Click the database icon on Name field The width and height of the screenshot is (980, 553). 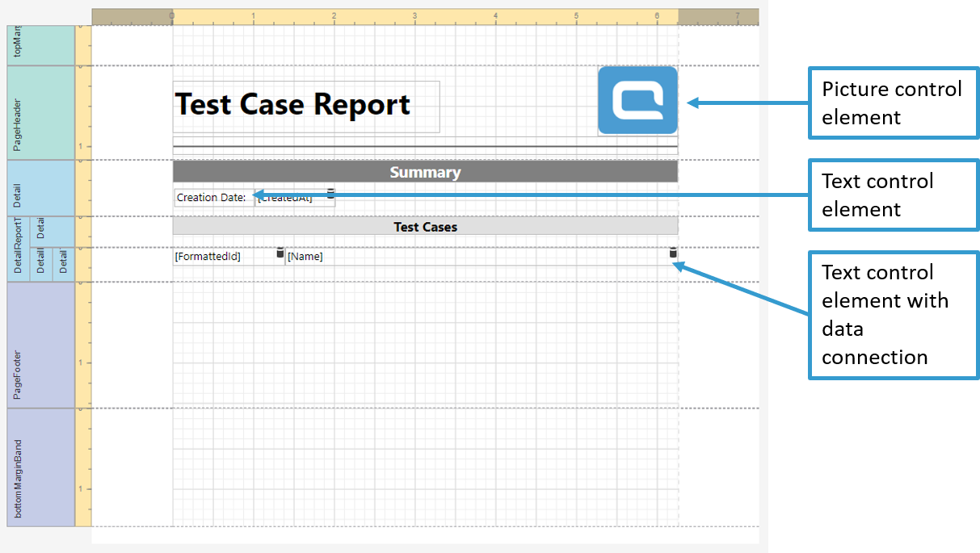tap(673, 253)
